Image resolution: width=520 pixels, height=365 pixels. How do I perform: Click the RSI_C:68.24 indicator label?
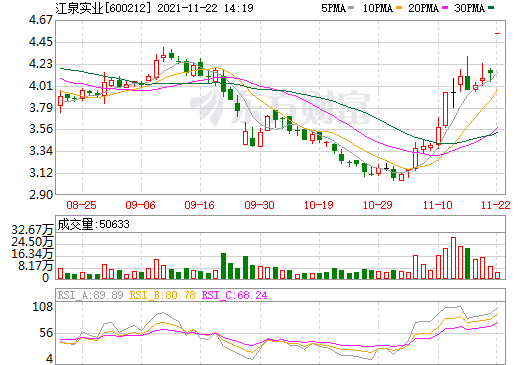pos(235,295)
